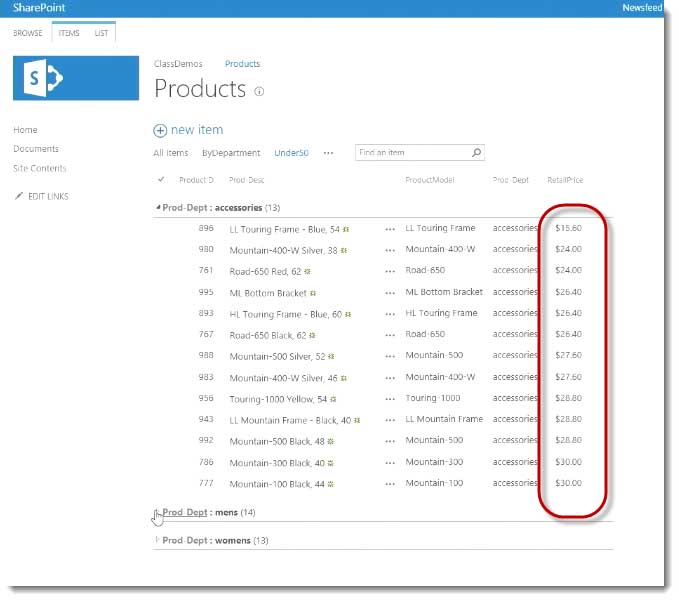Open the ML Bottom Bracket item title
The width and height of the screenshot is (679, 601).
(x=268, y=293)
